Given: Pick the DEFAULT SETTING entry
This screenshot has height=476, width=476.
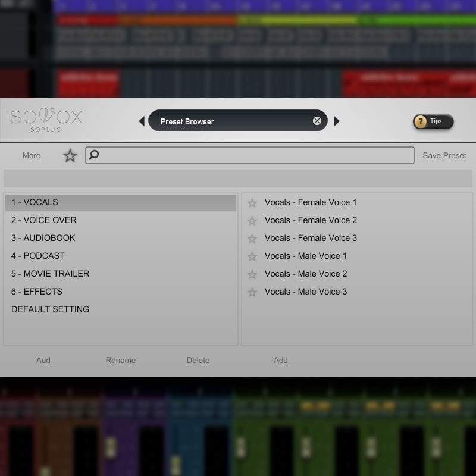Looking at the screenshot, I should pyautogui.click(x=51, y=309).
